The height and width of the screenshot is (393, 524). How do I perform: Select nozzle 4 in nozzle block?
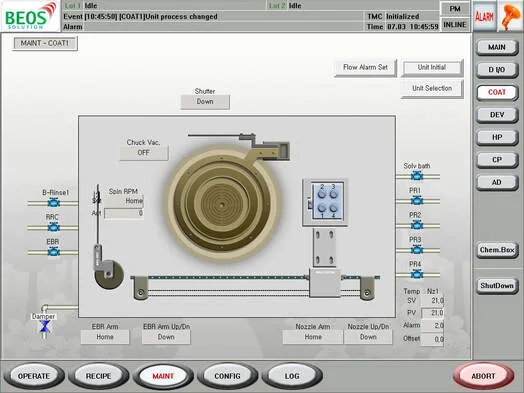tap(333, 208)
